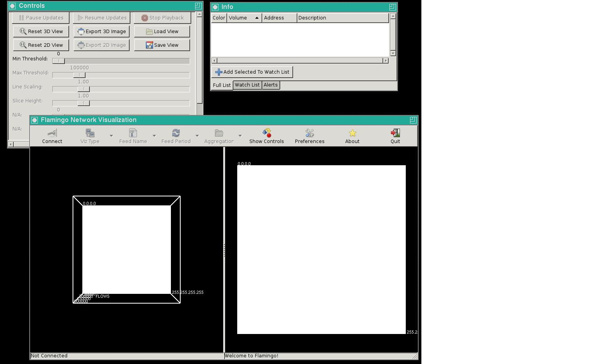Image resolution: width=611 pixels, height=364 pixels.
Task: Click the white 2D view canvas
Action: click(x=321, y=250)
